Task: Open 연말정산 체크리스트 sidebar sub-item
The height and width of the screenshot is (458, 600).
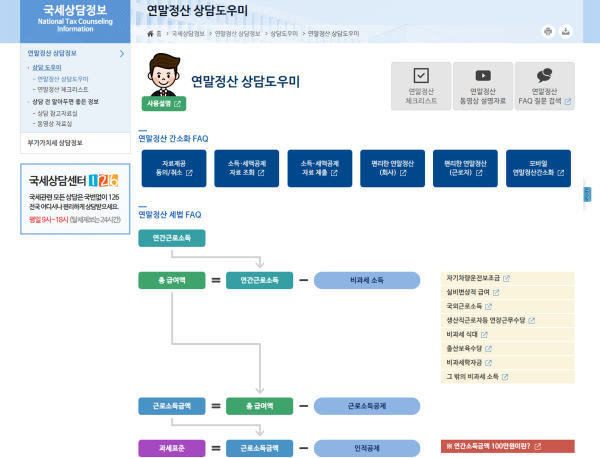Action: coord(63,90)
